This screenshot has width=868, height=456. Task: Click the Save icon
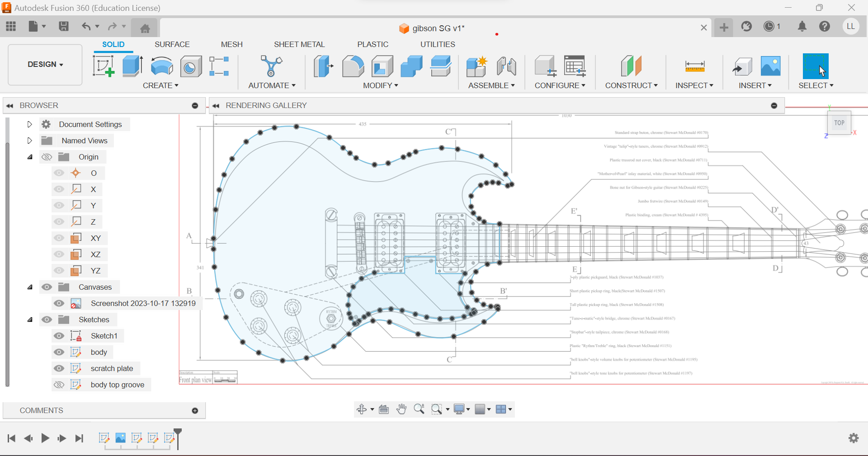point(64,26)
